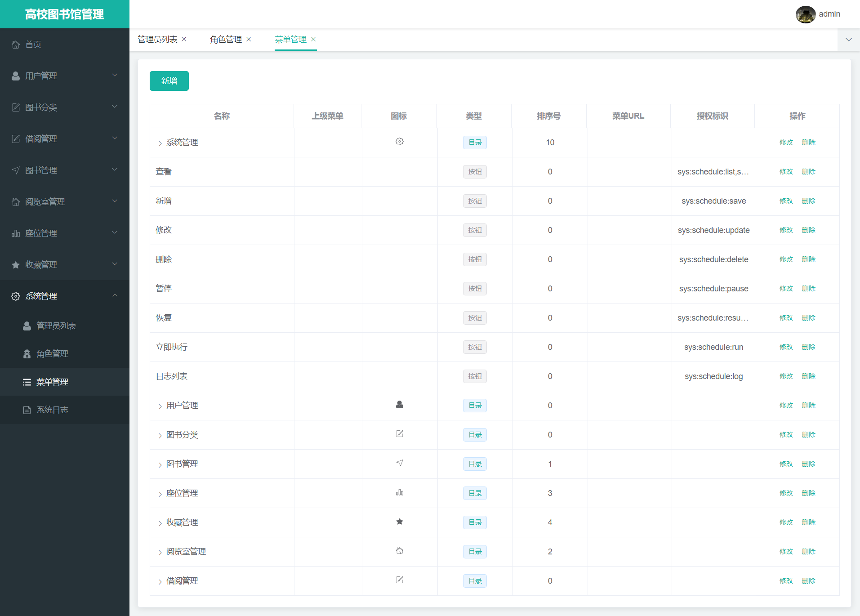Click the 排序号 column header
860x616 pixels.
click(x=548, y=116)
